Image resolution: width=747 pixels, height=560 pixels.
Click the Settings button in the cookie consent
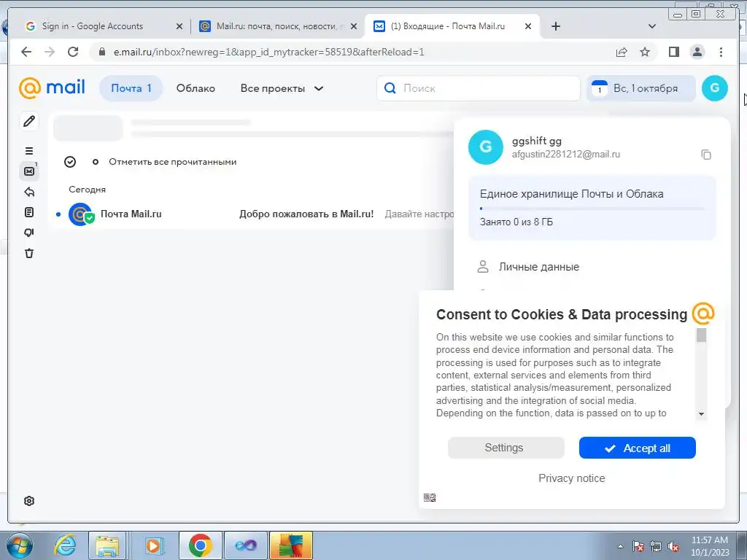[506, 448]
